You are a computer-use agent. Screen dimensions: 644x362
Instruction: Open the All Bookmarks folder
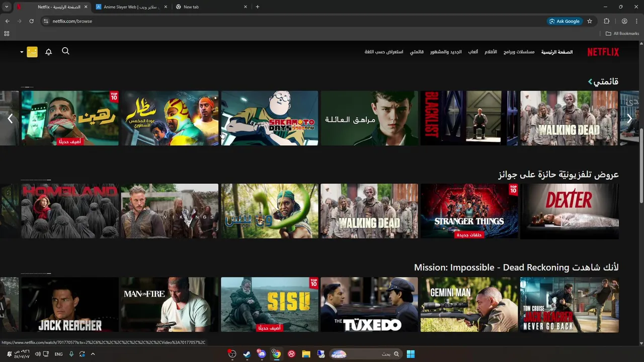[x=622, y=34]
